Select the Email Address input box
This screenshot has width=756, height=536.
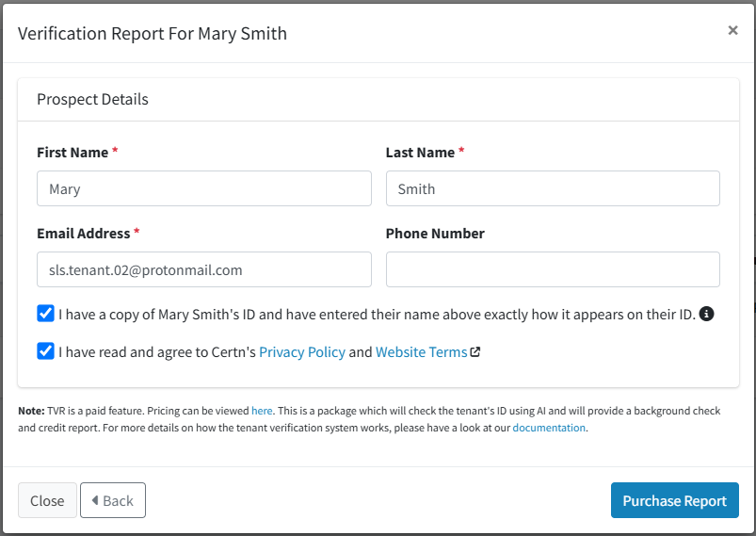click(x=204, y=269)
